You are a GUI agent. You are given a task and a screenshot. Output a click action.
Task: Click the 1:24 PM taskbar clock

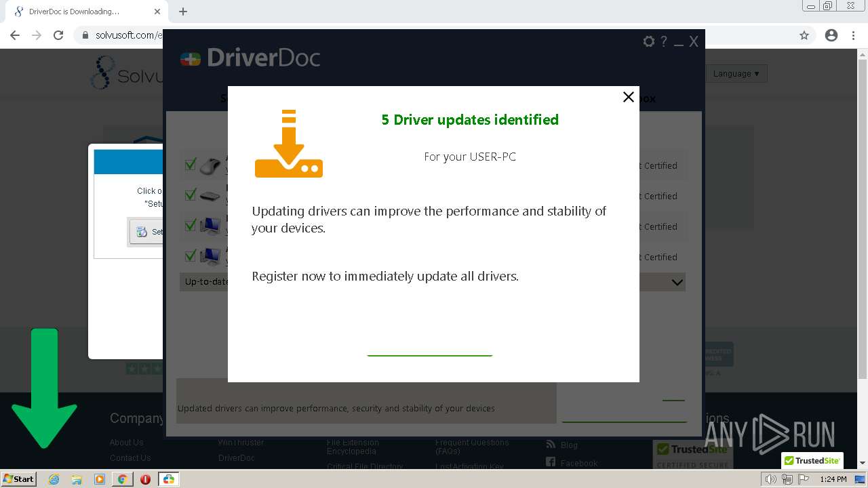click(x=833, y=479)
